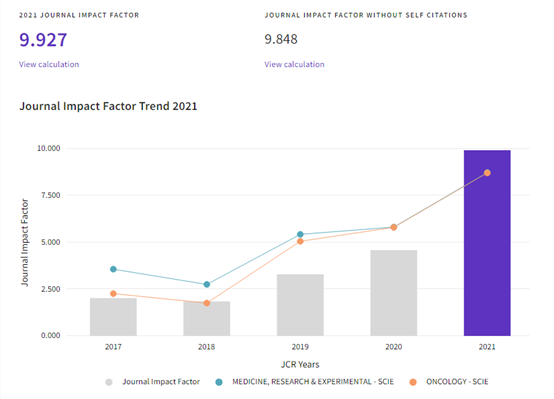Click the orange 2017 Oncology data point

[x=113, y=294]
